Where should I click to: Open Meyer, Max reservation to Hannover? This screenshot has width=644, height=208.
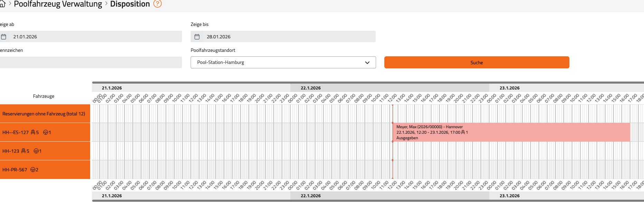pos(511,132)
